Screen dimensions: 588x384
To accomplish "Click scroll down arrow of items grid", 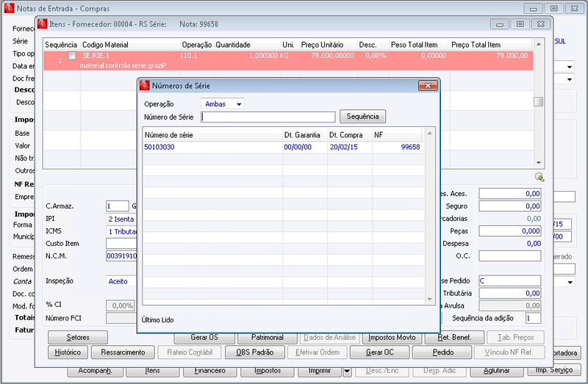I will click(539, 162).
